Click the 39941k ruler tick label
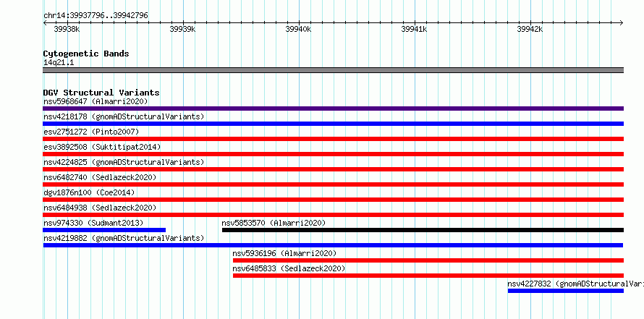This screenshot has width=644, height=319. (415, 29)
